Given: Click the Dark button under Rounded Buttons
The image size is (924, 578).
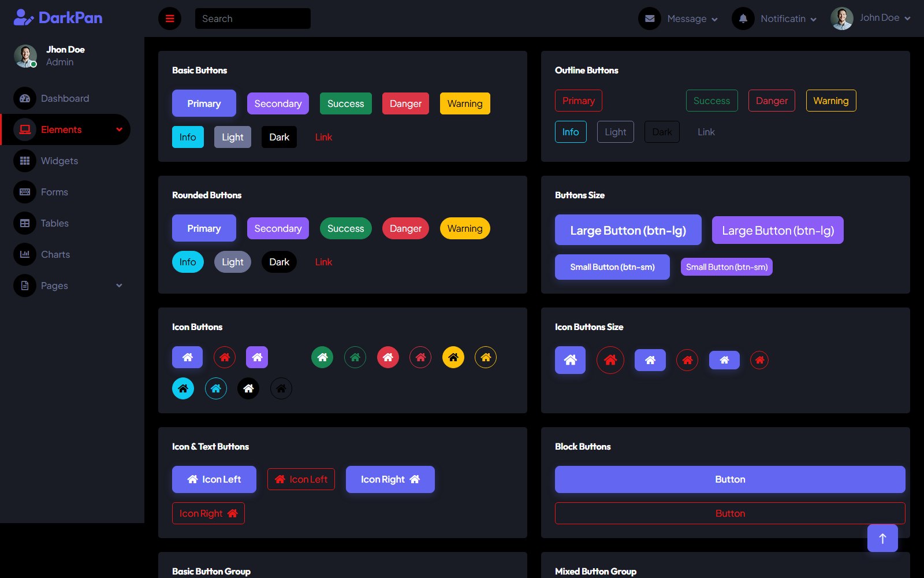Looking at the screenshot, I should click(279, 262).
